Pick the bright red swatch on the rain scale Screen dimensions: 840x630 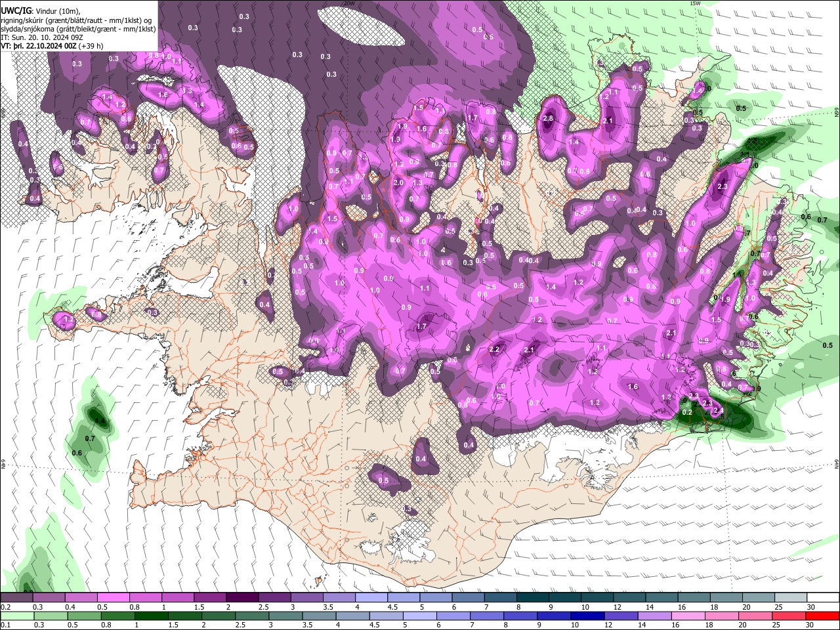(823, 616)
